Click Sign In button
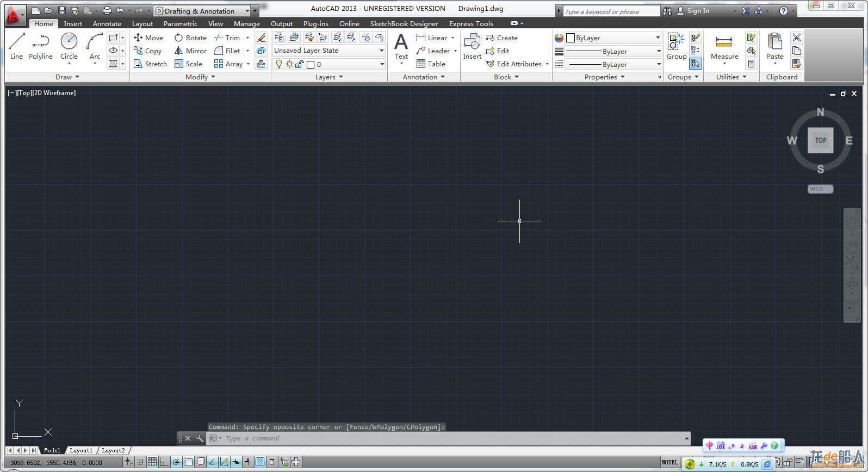 692,11
